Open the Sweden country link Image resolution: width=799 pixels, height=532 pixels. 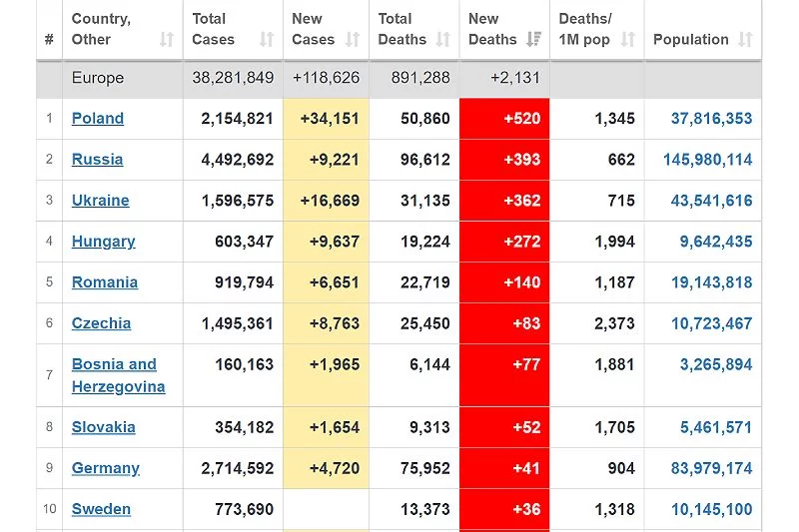[102, 509]
